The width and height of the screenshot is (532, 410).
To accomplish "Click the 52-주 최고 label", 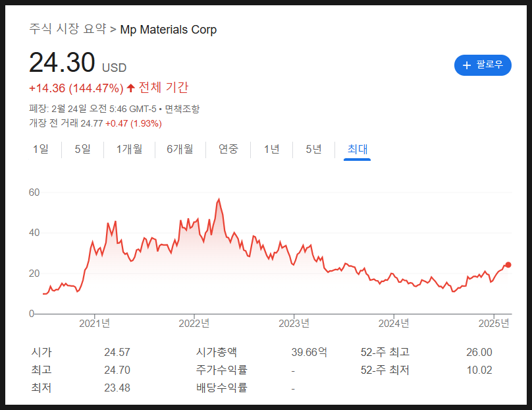I will point(385,352).
